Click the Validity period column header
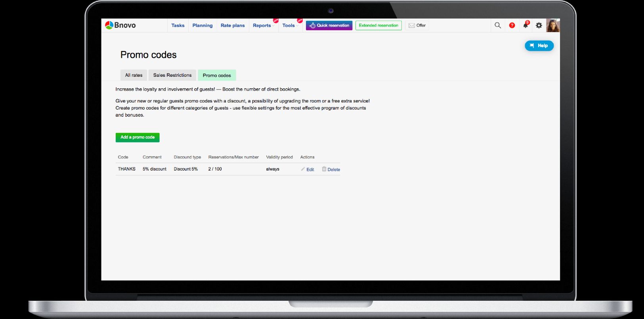 pos(279,157)
